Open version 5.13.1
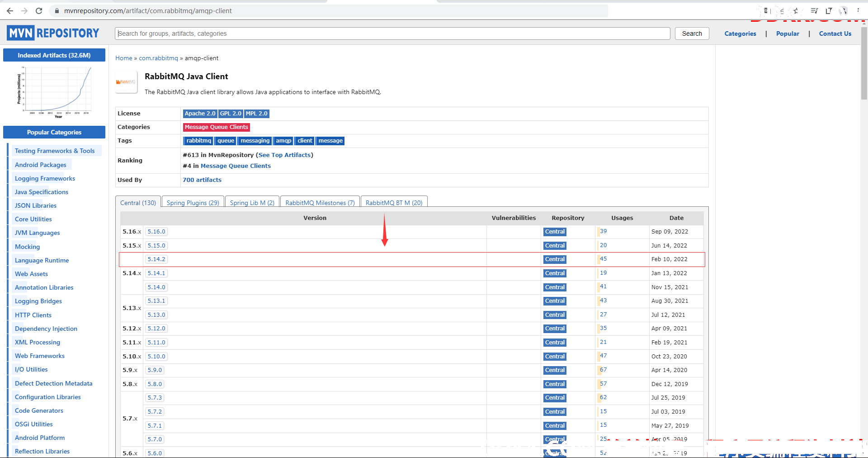Screen dimensions: 868x458 point(156,301)
